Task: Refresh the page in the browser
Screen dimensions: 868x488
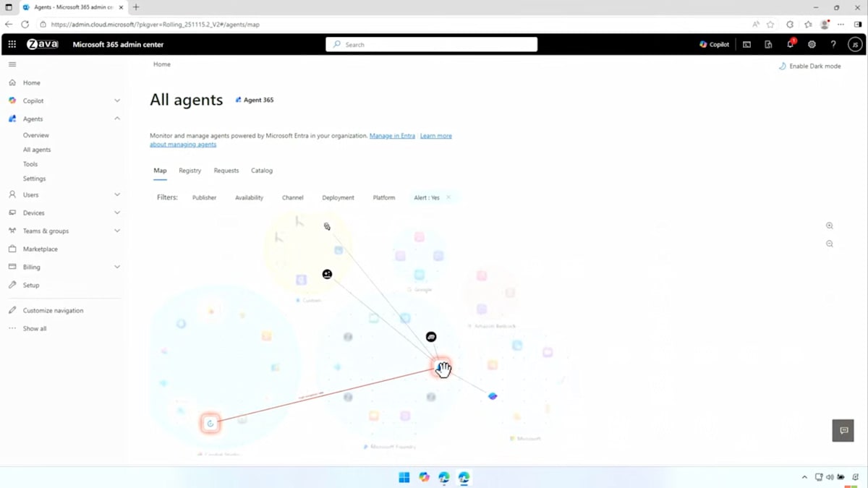Action: [x=25, y=24]
